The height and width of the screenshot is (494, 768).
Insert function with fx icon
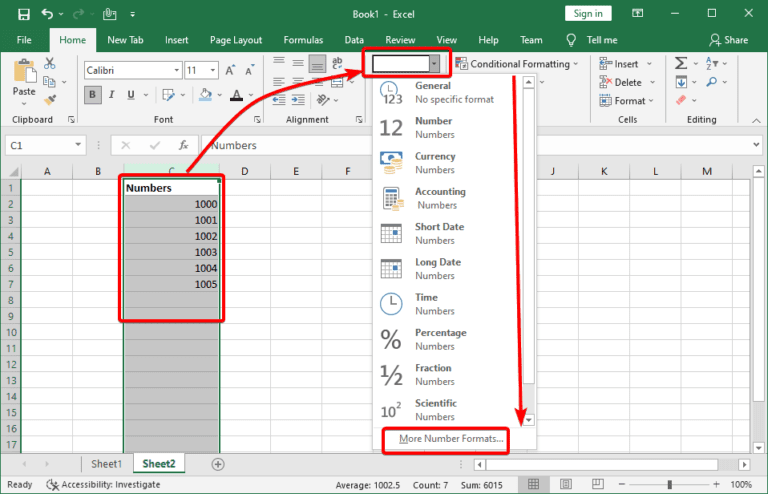tap(184, 145)
